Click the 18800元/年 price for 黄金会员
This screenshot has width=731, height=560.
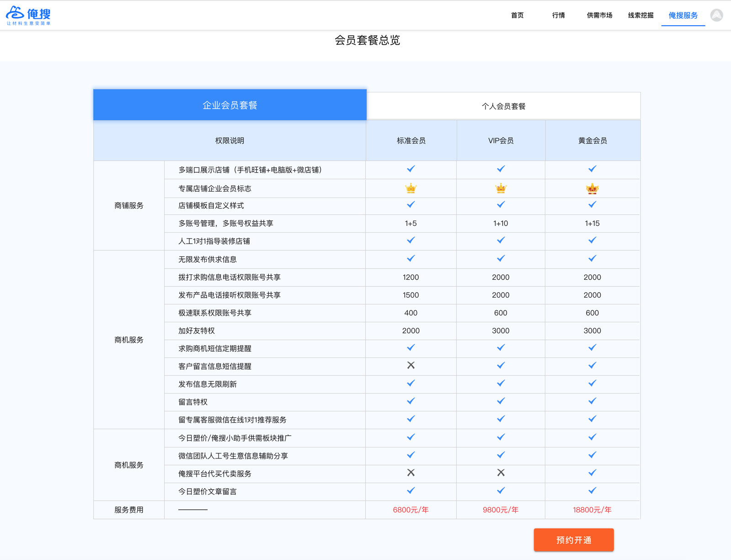point(592,510)
